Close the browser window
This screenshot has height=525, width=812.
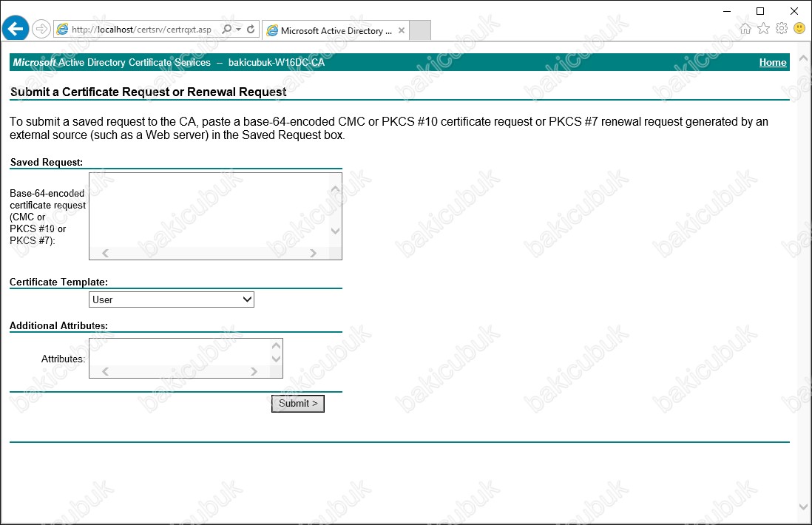click(794, 11)
